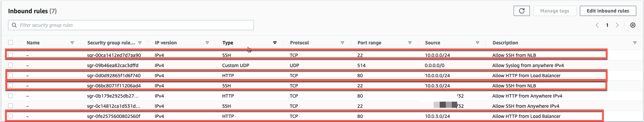
Task: Select rule sgr-0fe2575600802560f checkbox
Action: coord(10,116)
